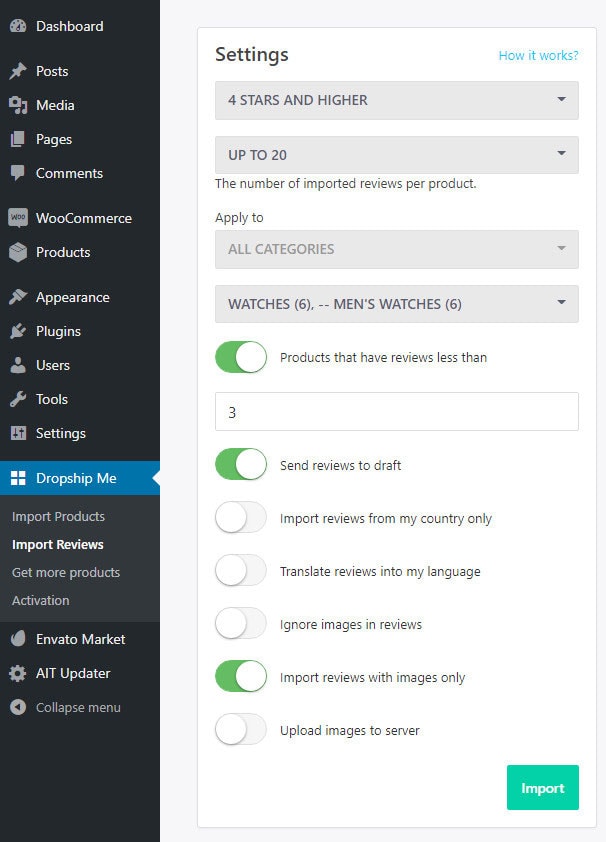Viewport: 606px width, 842px height.
Task: Click the Media library icon
Action: [18, 105]
